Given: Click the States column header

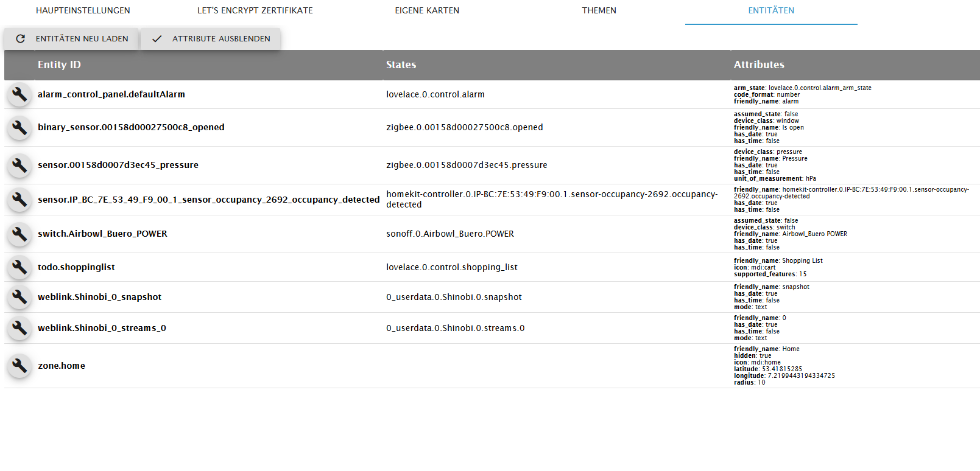Looking at the screenshot, I should click(401, 65).
